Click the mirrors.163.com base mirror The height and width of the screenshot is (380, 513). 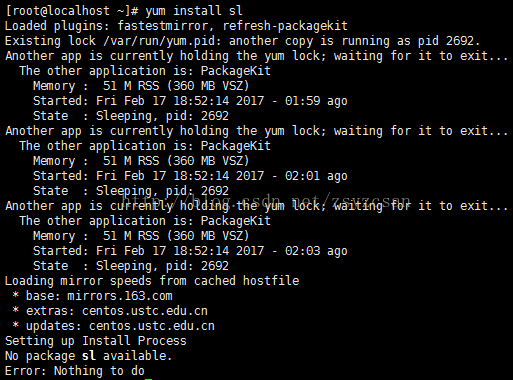(120, 296)
